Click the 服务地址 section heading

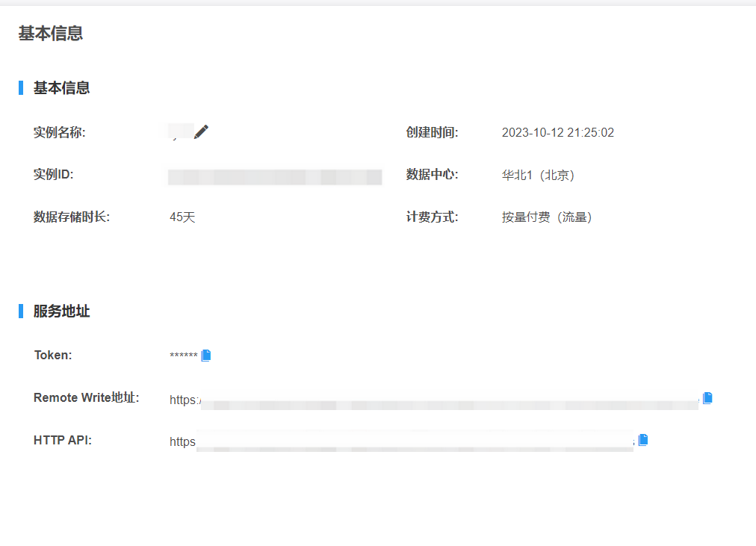[61, 311]
